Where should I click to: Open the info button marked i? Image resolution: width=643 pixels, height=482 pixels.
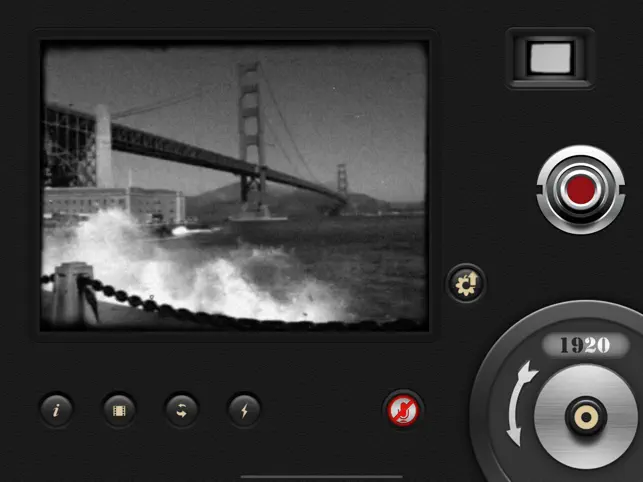(x=57, y=410)
